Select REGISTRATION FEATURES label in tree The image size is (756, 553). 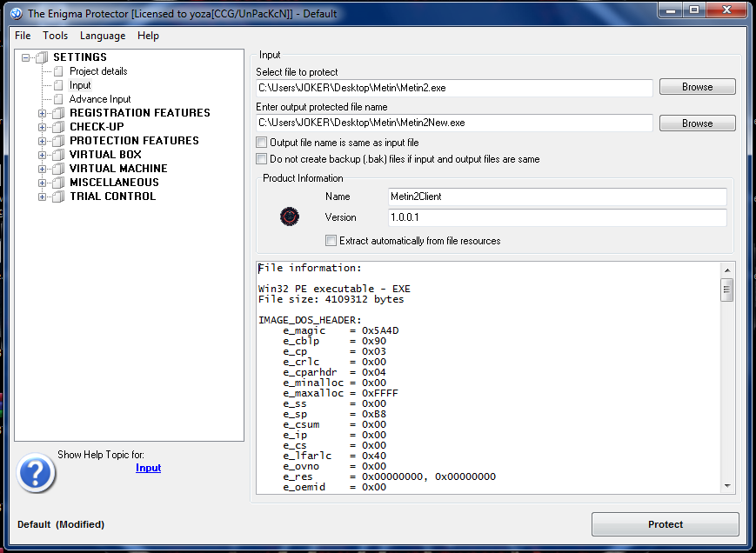[140, 113]
